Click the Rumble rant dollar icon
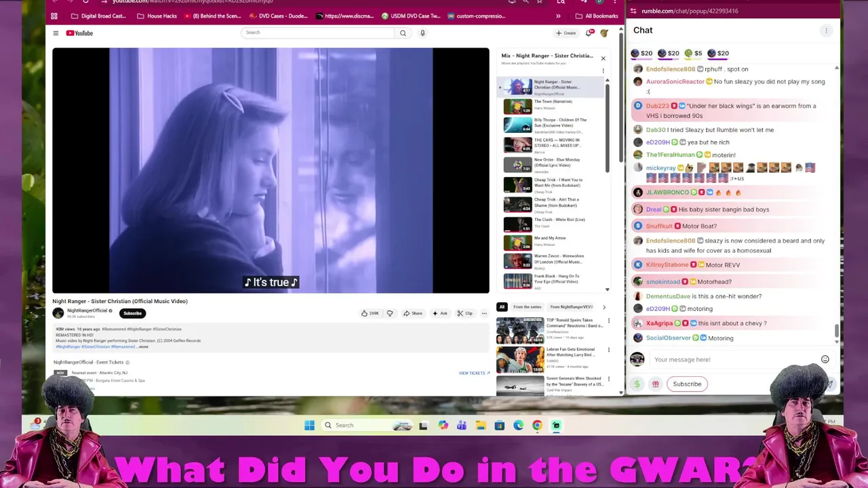868x488 pixels. tap(637, 384)
